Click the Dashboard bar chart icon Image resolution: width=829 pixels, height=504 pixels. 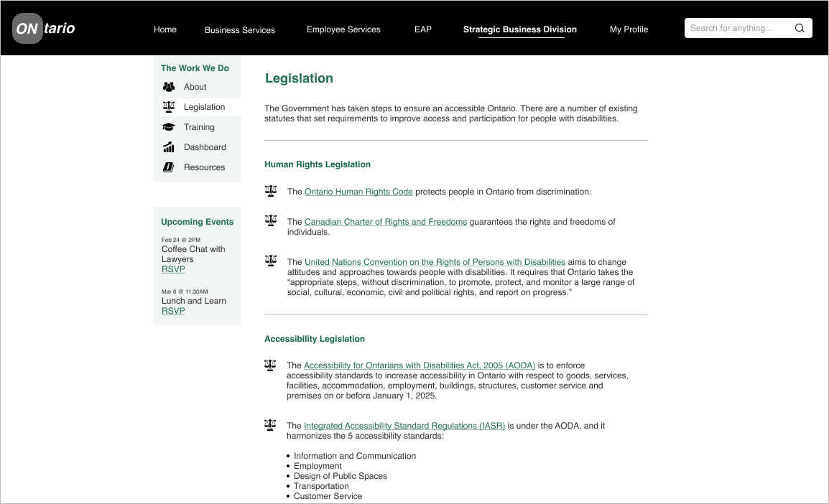(169, 147)
